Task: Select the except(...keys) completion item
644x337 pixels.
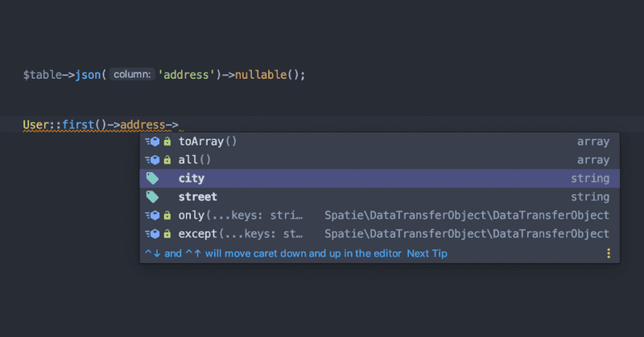Action: tap(379, 234)
